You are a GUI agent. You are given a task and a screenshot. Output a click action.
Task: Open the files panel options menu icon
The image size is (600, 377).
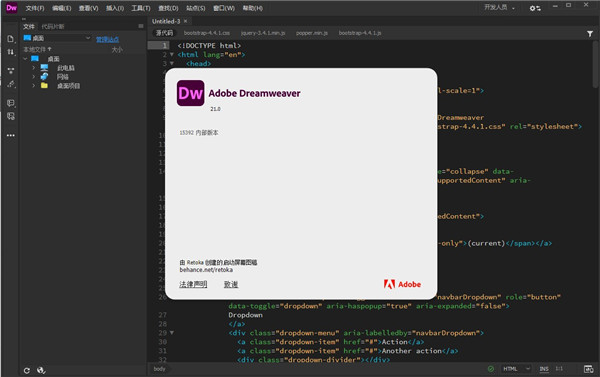141,26
